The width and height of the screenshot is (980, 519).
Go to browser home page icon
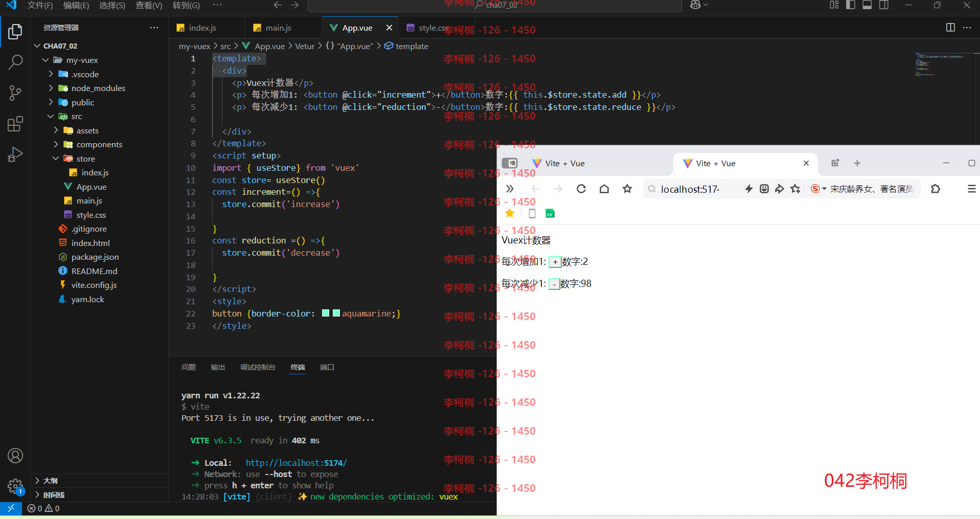point(604,189)
